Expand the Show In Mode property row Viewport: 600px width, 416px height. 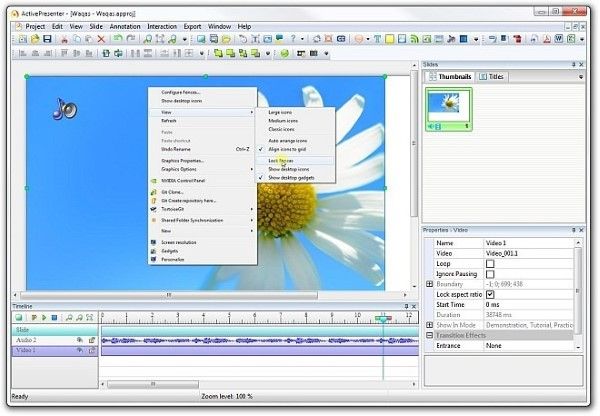pos(429,325)
